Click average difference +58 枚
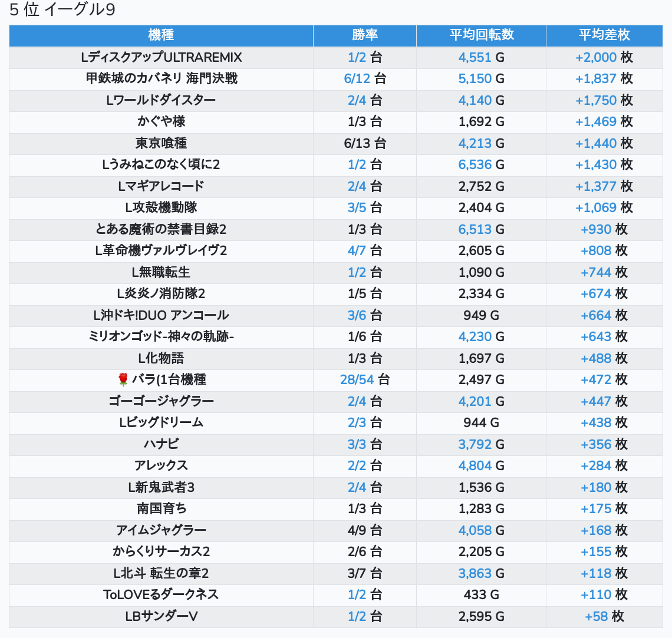672x638 pixels. pos(604,616)
